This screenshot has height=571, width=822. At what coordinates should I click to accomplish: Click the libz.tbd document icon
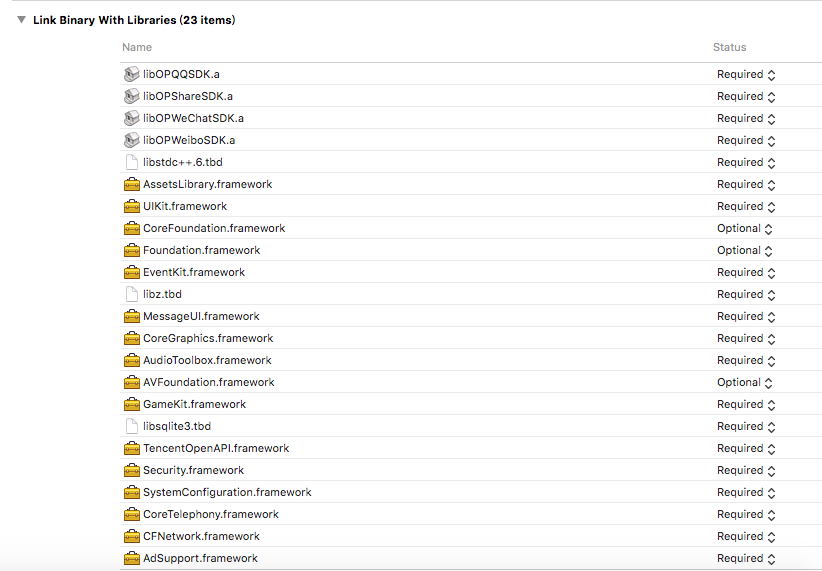pyautogui.click(x=131, y=294)
